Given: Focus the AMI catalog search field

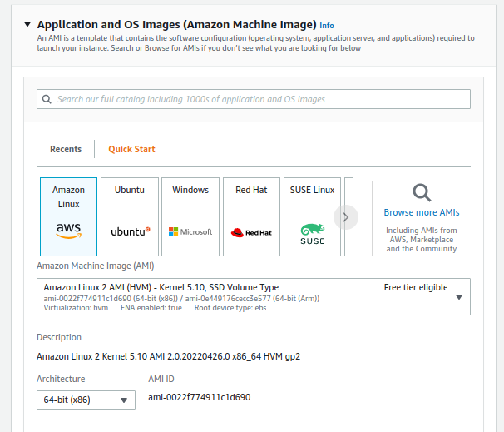Looking at the screenshot, I should tap(254, 99).
